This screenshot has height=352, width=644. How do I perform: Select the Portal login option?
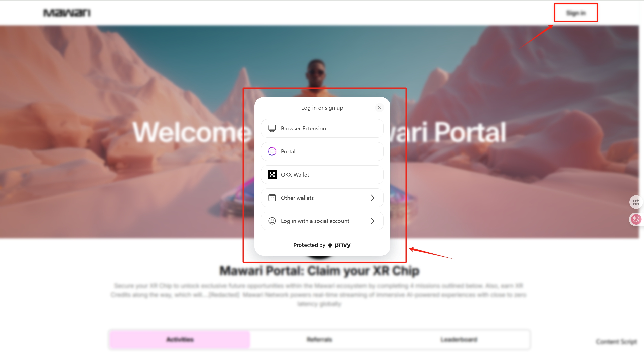[322, 151]
